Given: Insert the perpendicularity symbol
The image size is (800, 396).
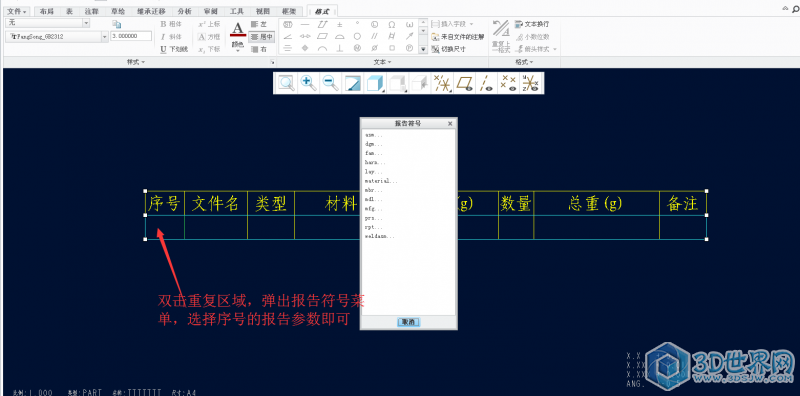Looking at the screenshot, I should [x=339, y=48].
